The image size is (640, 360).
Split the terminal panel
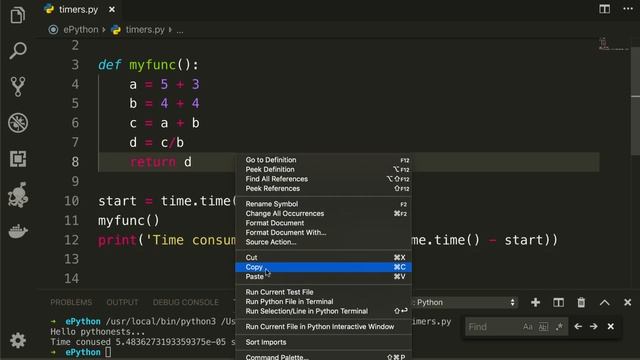tap(558, 302)
